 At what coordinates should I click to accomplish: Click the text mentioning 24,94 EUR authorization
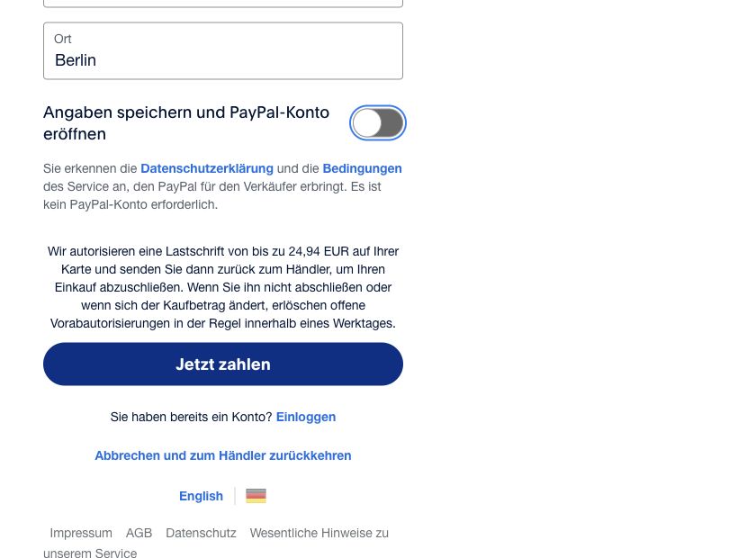coord(223,287)
